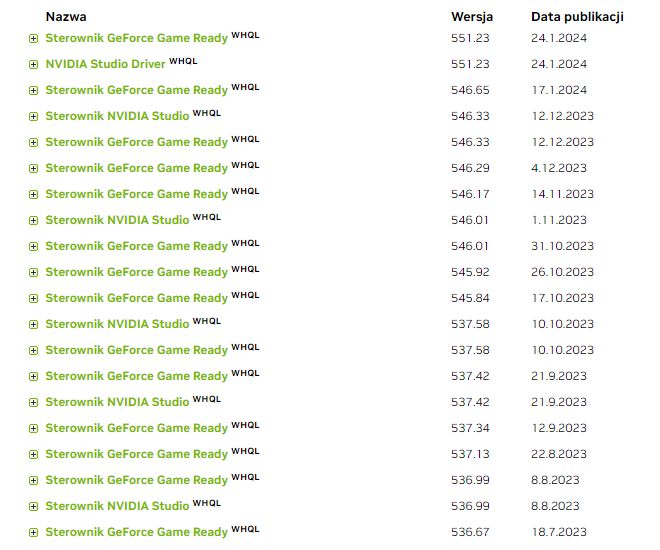Select version number 537.13

[470, 454]
